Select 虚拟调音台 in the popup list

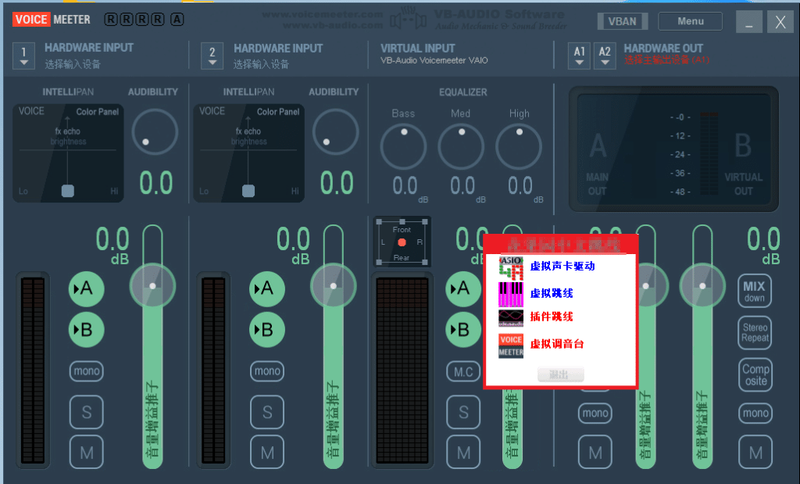click(x=557, y=344)
